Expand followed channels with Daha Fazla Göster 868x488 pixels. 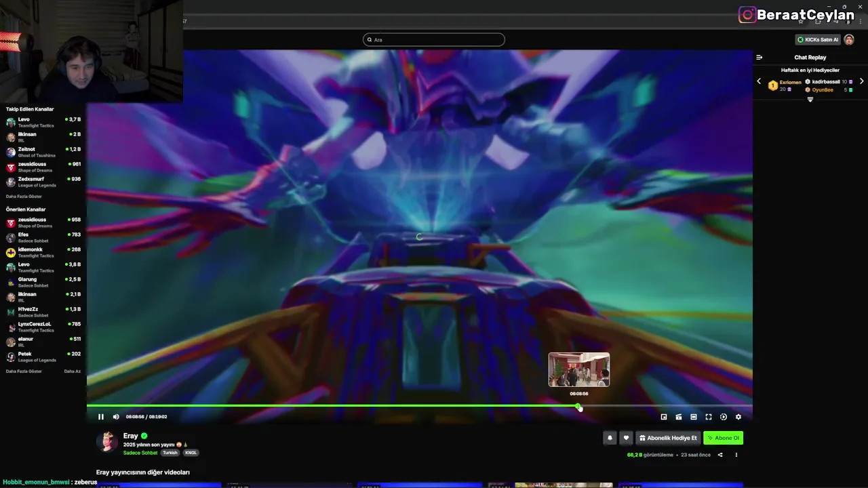coord(24,197)
